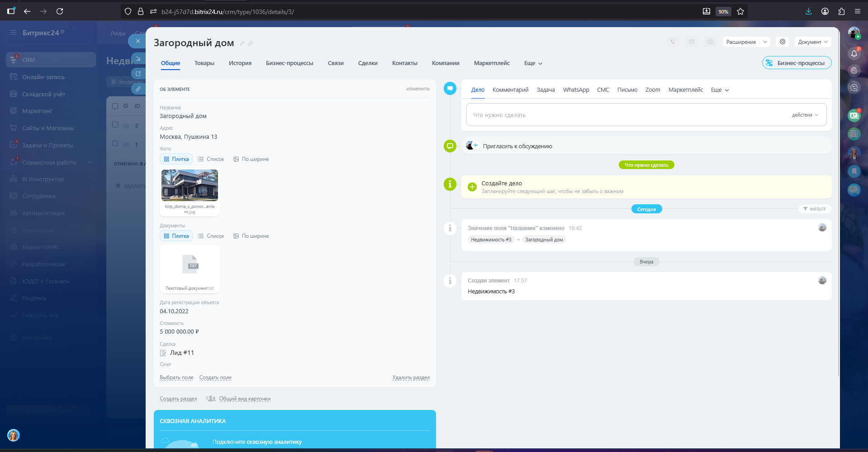Tick the select-all checkbox in ID header
The height and width of the screenshot is (452, 868).
tap(115, 106)
